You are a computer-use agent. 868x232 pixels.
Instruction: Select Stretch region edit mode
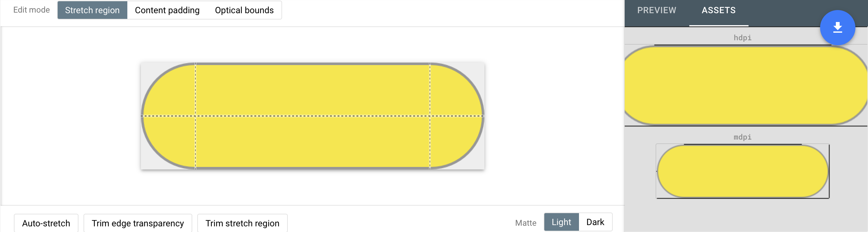92,10
